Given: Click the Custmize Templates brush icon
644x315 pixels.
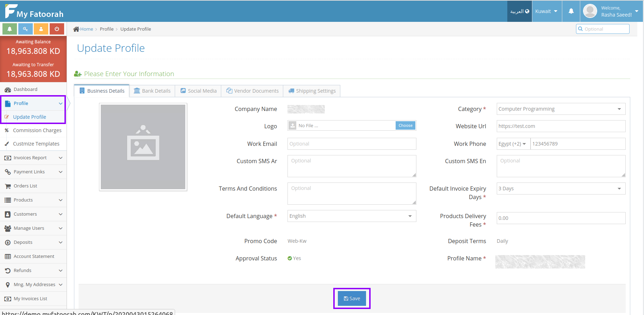Looking at the screenshot, I should (x=7, y=144).
